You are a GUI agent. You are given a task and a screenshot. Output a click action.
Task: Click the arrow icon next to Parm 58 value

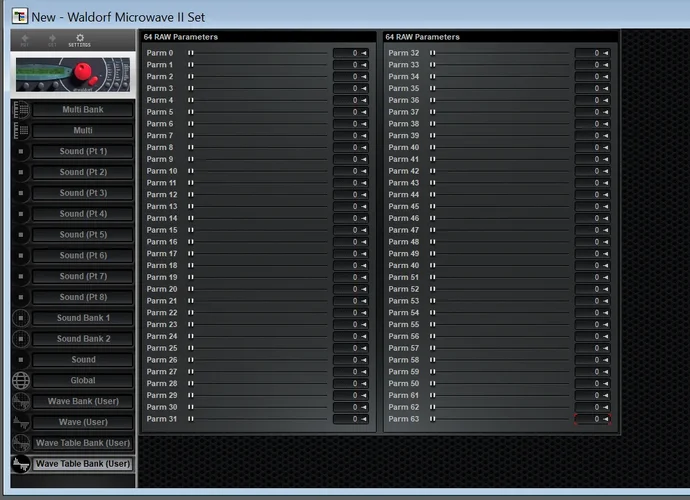pos(606,360)
